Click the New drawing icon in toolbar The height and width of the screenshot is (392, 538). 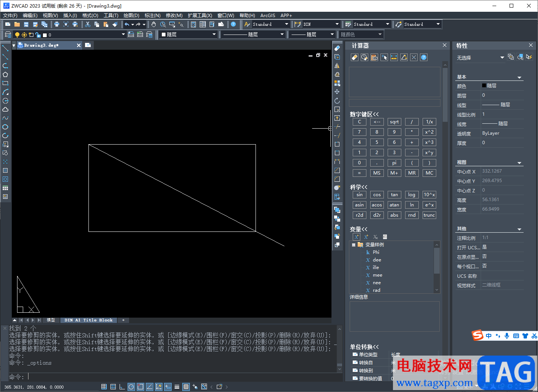tap(8, 24)
